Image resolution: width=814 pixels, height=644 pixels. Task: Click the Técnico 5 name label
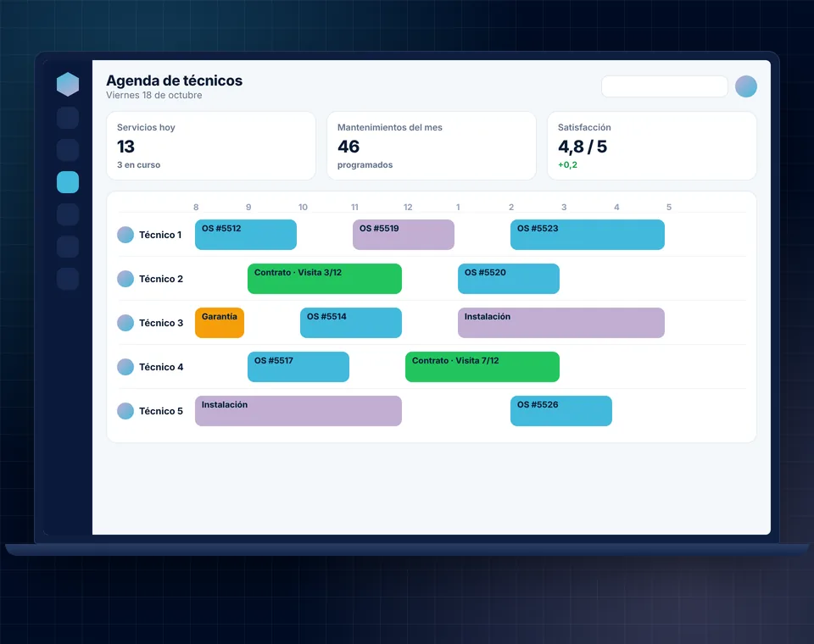pos(161,411)
